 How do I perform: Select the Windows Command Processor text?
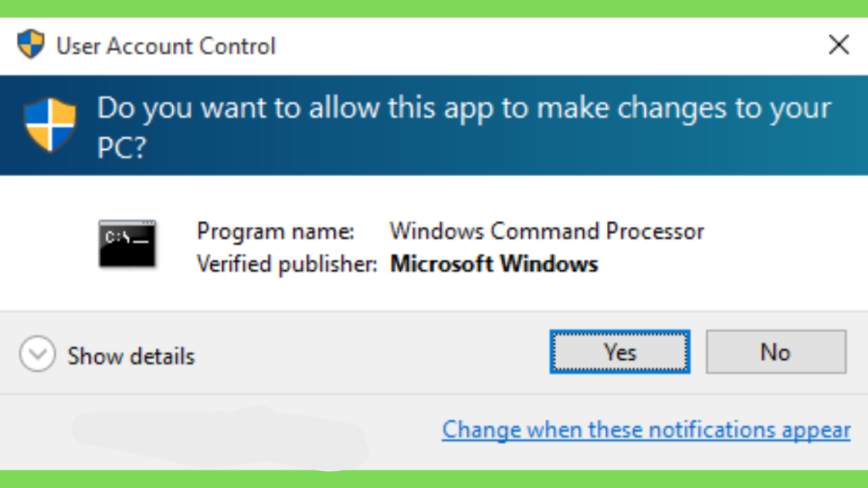(x=547, y=231)
